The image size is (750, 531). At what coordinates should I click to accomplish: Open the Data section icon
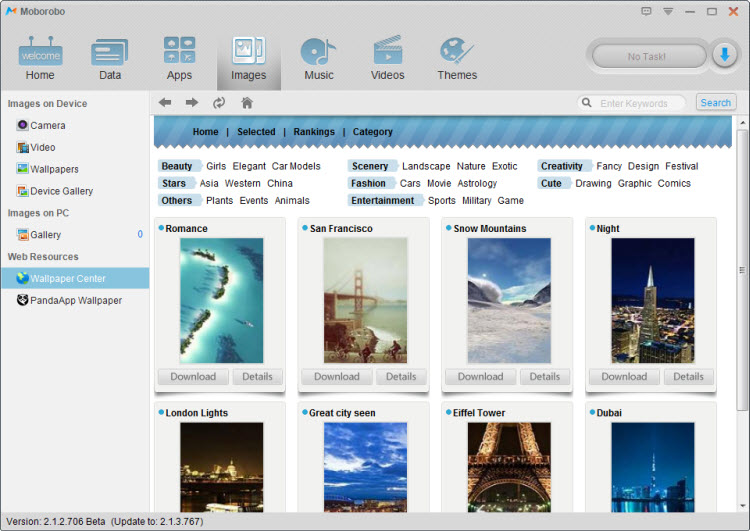click(110, 57)
